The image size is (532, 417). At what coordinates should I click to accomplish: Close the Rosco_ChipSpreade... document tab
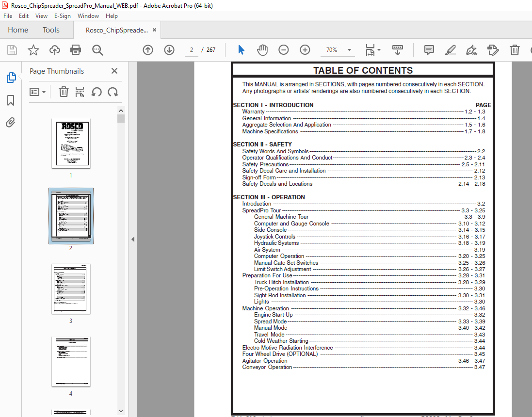point(154,30)
